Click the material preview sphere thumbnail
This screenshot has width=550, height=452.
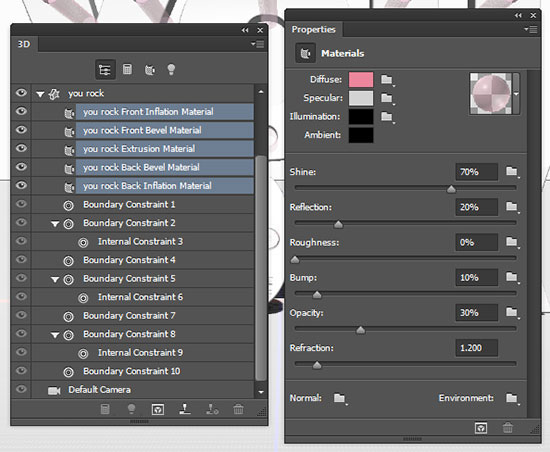[x=491, y=94]
